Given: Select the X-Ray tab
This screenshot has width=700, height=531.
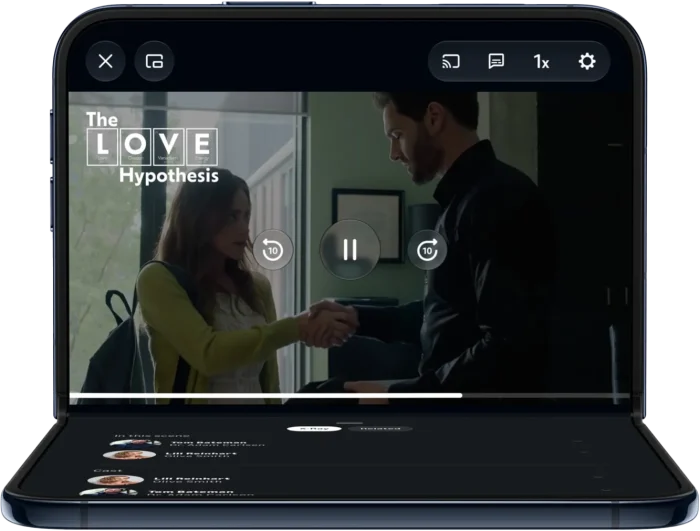Looking at the screenshot, I should (x=314, y=429).
